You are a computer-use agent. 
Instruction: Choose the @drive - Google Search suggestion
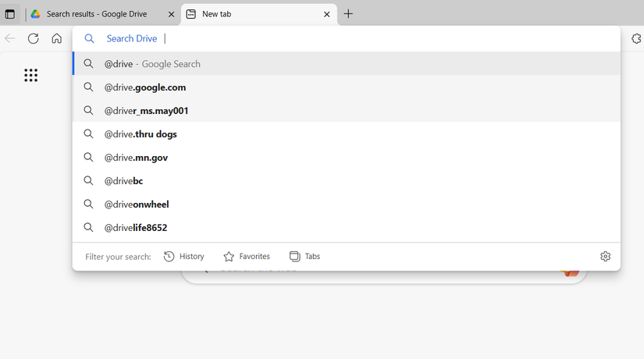152,64
